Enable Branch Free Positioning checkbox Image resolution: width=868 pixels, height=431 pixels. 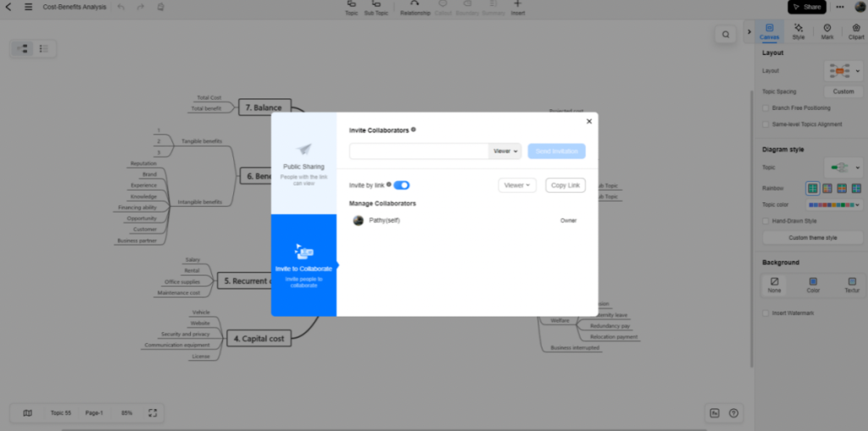pos(766,108)
